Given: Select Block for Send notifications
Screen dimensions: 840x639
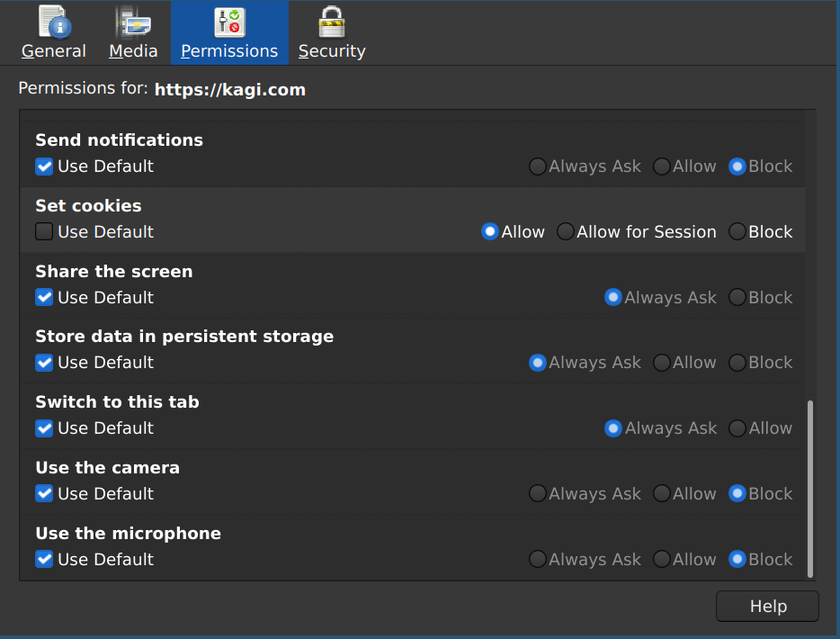Looking at the screenshot, I should coord(737,166).
